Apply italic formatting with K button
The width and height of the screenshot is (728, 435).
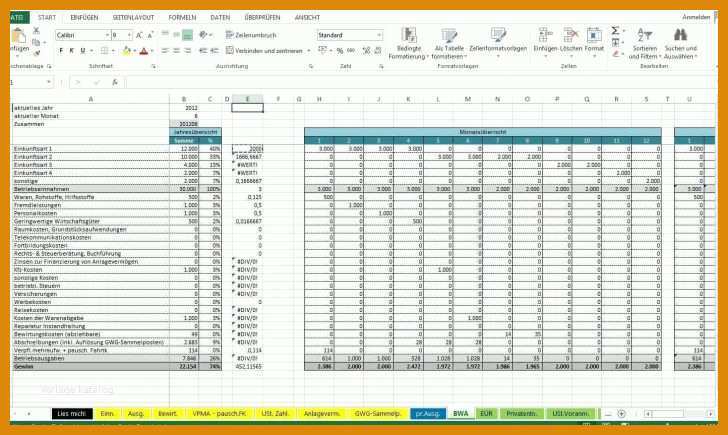tap(72, 51)
